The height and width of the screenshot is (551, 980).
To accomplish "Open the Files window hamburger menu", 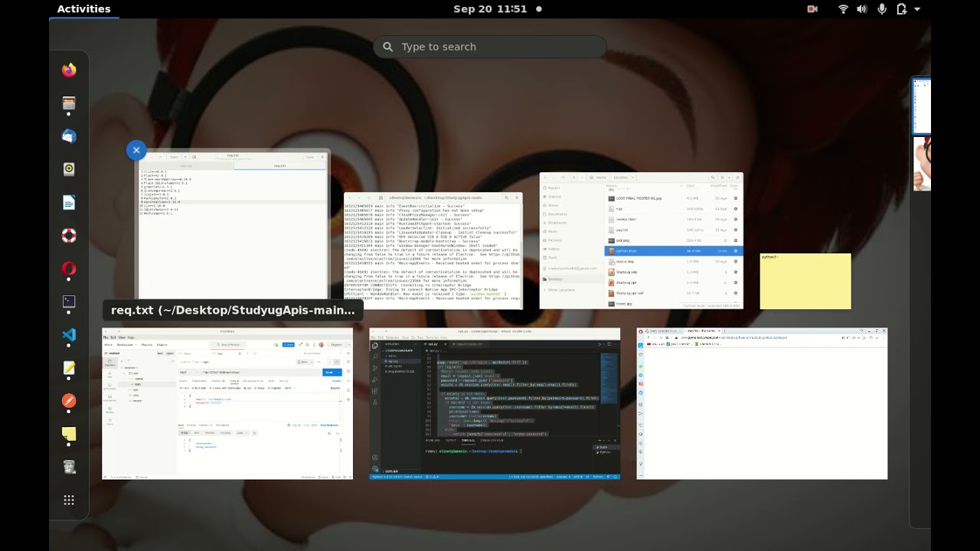I will (737, 178).
